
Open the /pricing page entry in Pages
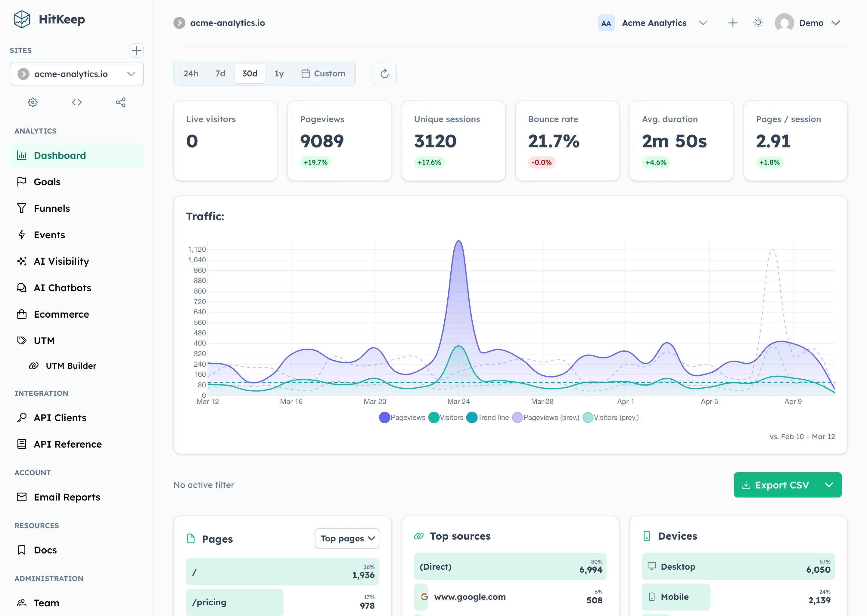pyautogui.click(x=234, y=602)
